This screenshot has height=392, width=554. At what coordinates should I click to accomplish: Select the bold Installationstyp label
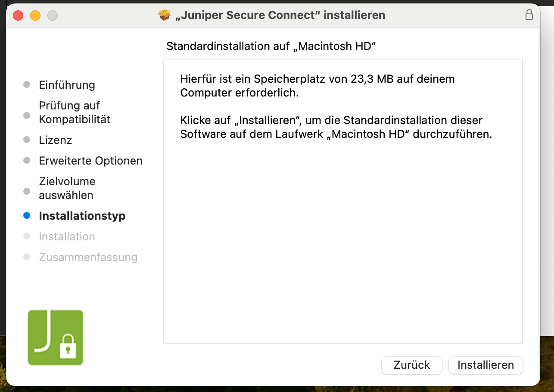tap(82, 215)
